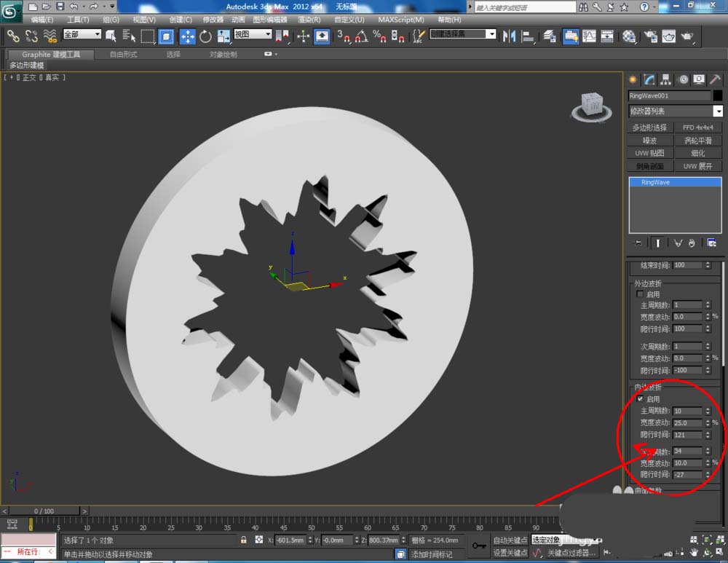The width and height of the screenshot is (728, 563).
Task: Disable the inner edge breakup checkbox
Action: coord(640,399)
